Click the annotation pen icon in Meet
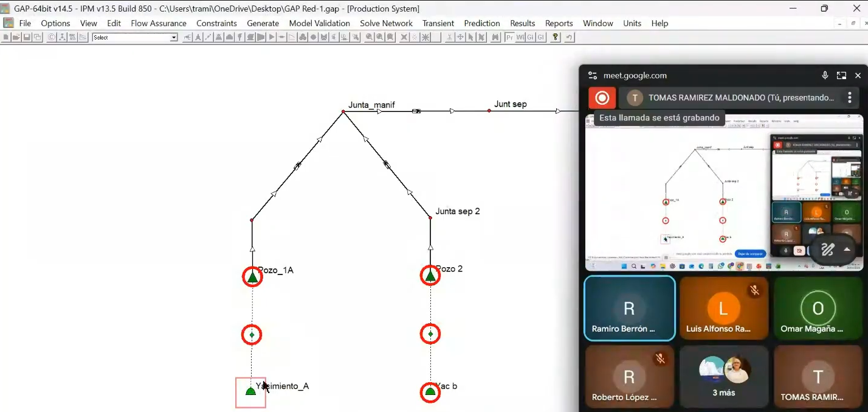The height and width of the screenshot is (412, 868). (x=827, y=250)
